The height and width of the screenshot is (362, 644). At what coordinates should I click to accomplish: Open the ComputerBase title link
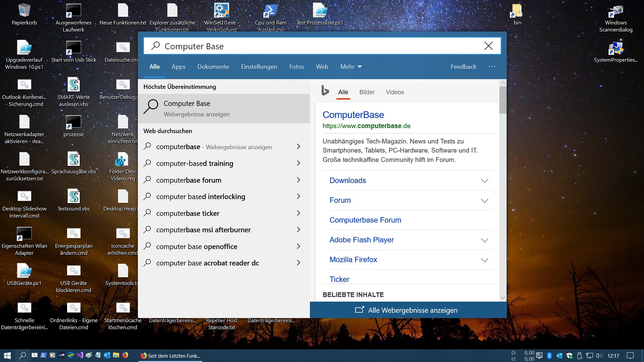coord(353,115)
